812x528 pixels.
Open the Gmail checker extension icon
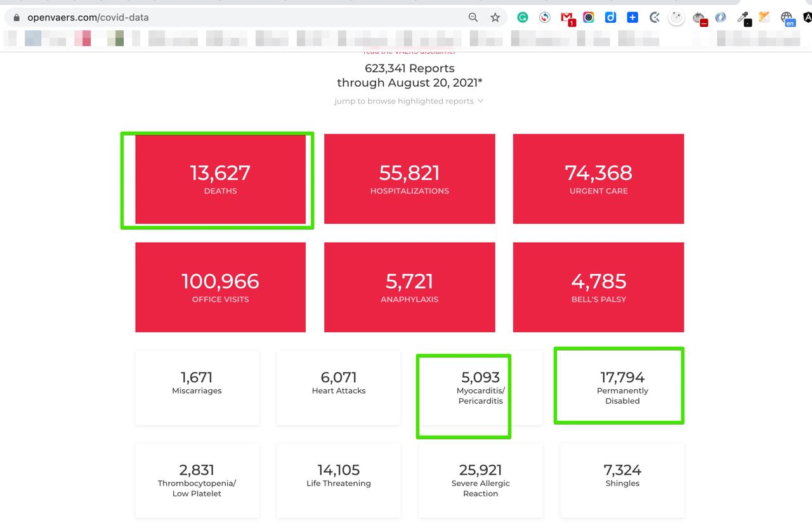coord(567,18)
